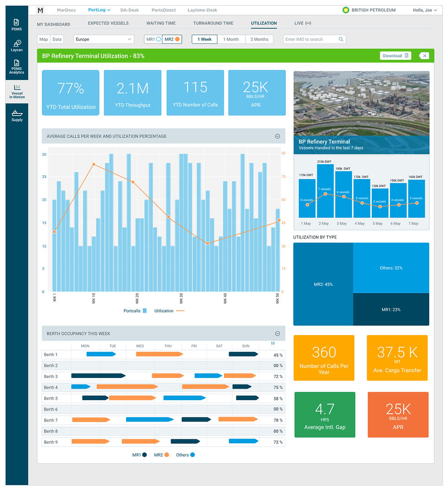Click the 37.5 K Ave. Cargo Transfer tile
448x491 pixels.
397,358
